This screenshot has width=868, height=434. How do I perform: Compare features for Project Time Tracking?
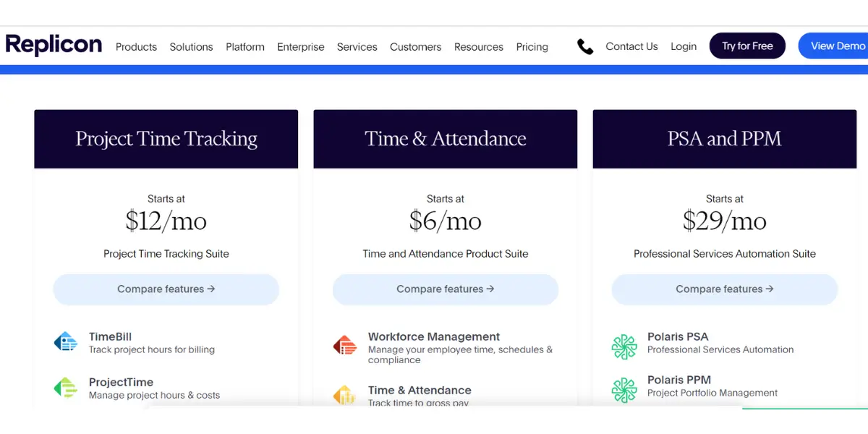pyautogui.click(x=166, y=289)
